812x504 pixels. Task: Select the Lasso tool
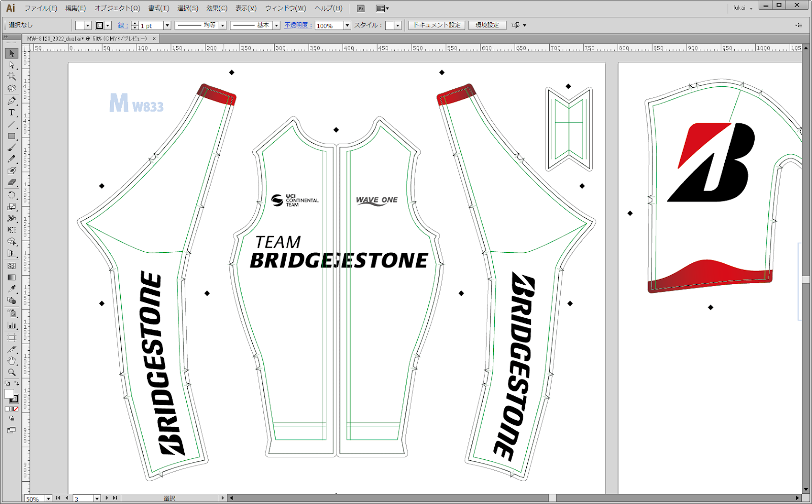(12, 88)
